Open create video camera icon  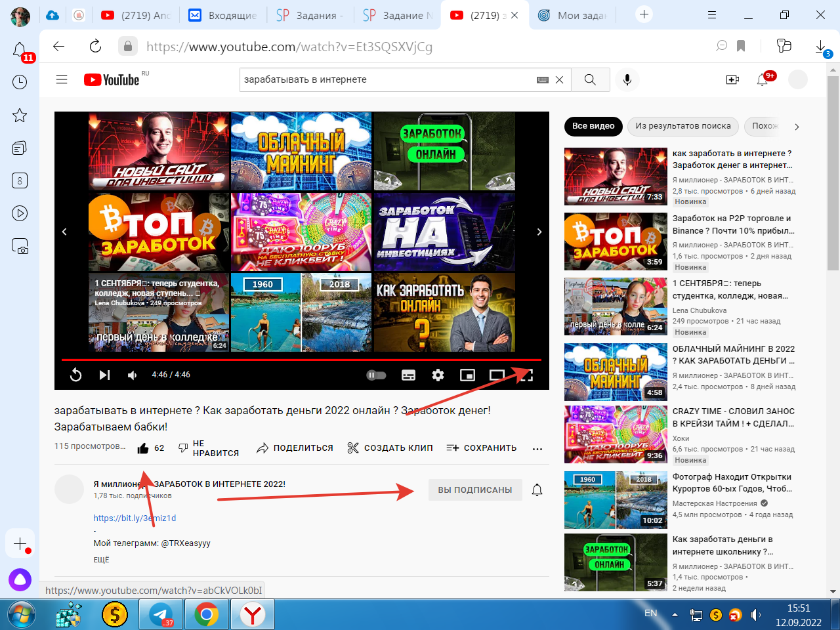point(733,79)
